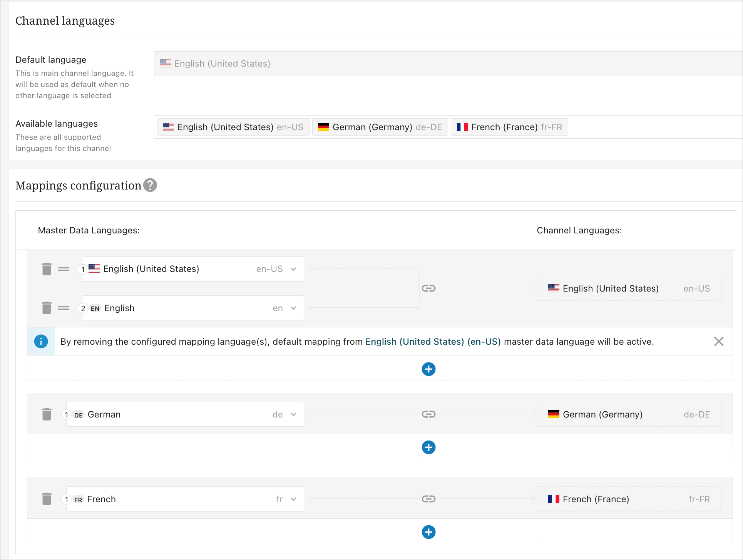Open the English en master language dropdown
The image size is (743, 560).
tap(293, 308)
